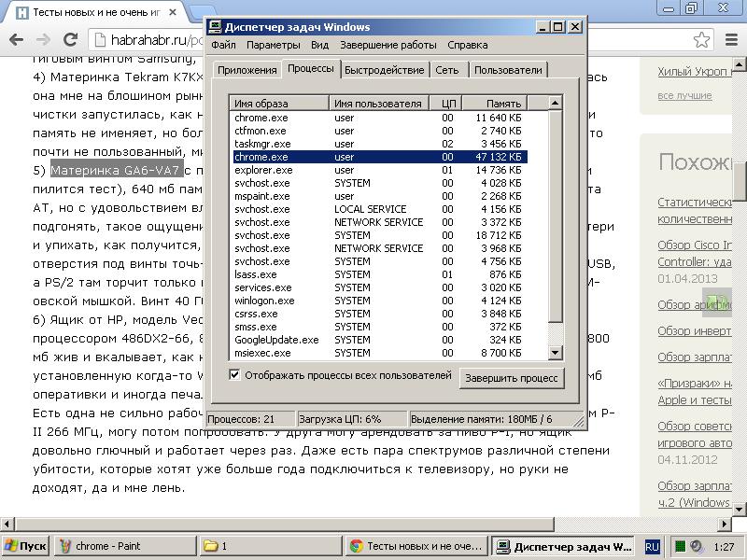Sort by Имя пользователя column header
This screenshot has width=747, height=560.
(x=379, y=104)
